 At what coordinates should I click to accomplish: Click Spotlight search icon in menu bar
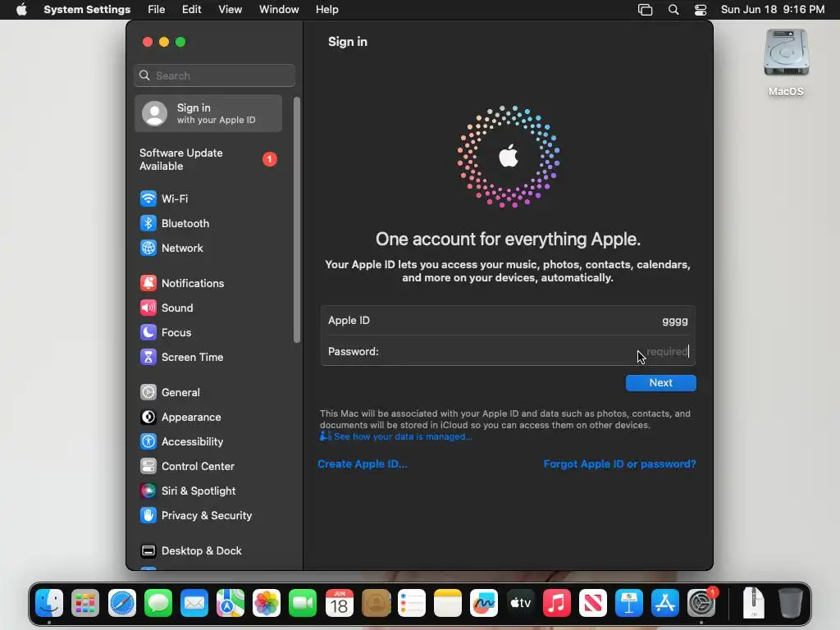pos(673,10)
